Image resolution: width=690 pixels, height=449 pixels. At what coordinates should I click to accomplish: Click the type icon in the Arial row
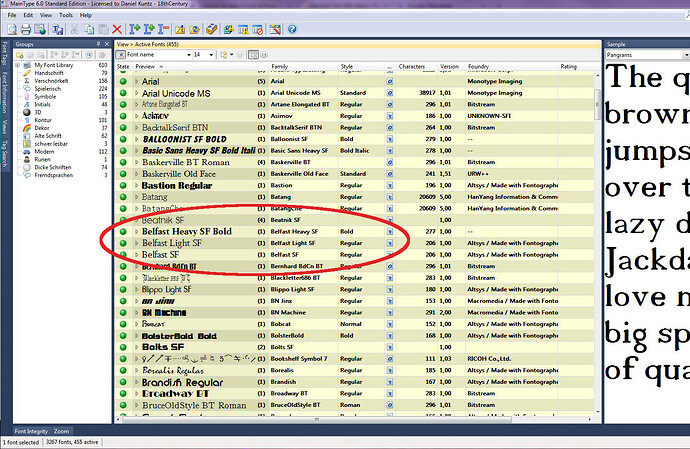tap(389, 81)
